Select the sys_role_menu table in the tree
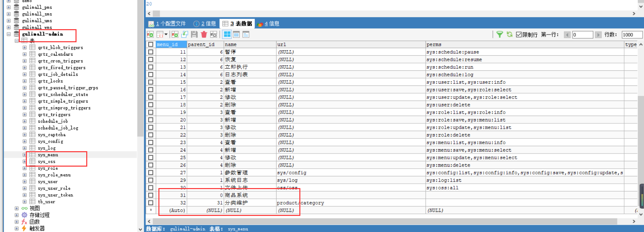Screen dimensions: 644x232 click(x=54, y=175)
